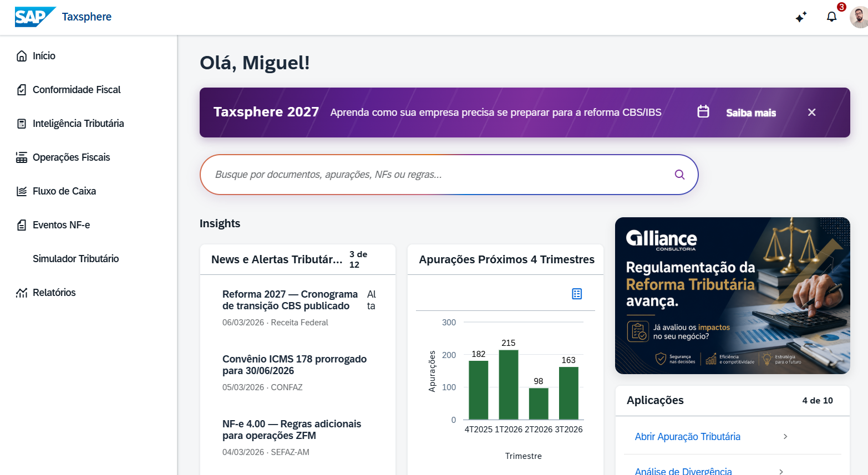Click Saiba mais in the banner
The height and width of the screenshot is (475, 868).
tap(751, 113)
